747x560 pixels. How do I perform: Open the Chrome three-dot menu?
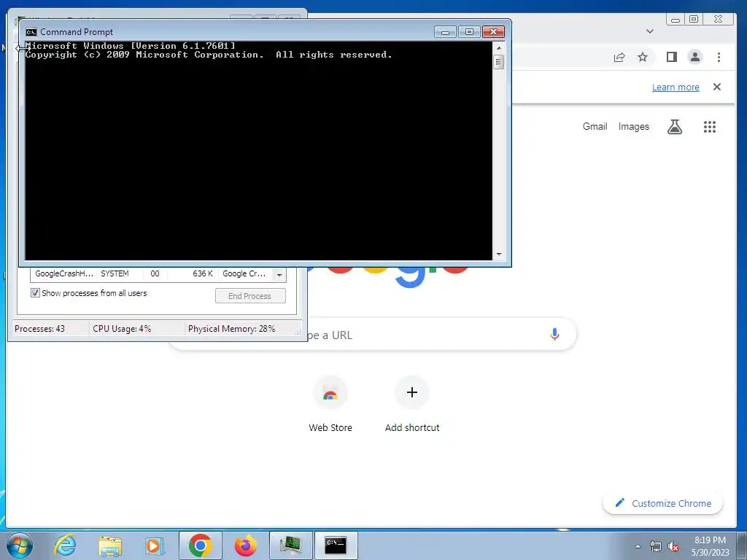719,57
